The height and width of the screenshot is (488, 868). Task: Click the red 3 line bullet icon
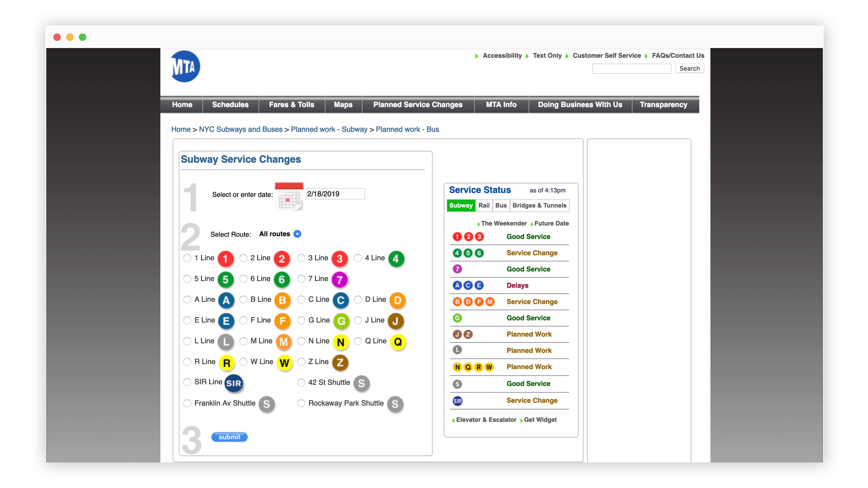point(340,259)
